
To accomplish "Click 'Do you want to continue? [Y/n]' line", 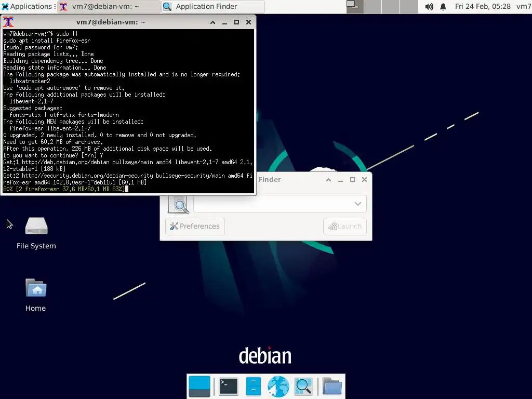I will click(54, 155).
